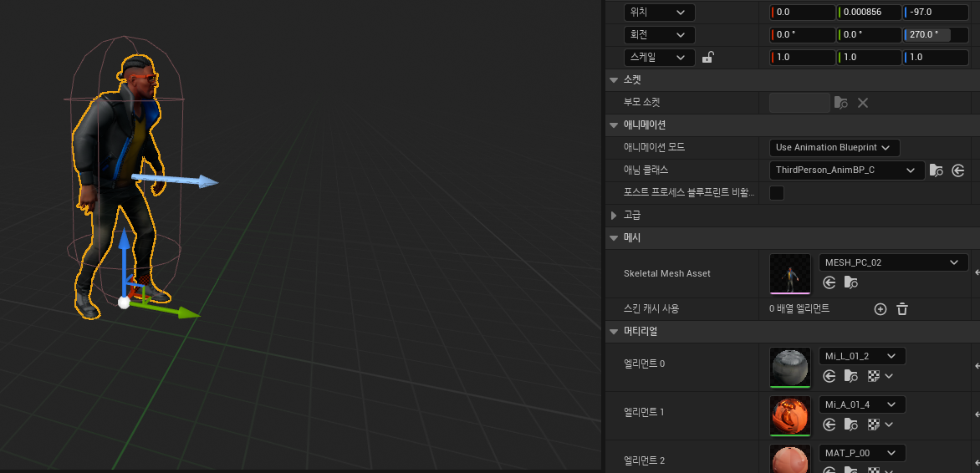Click rotation Z field 270.0°

pyautogui.click(x=937, y=35)
